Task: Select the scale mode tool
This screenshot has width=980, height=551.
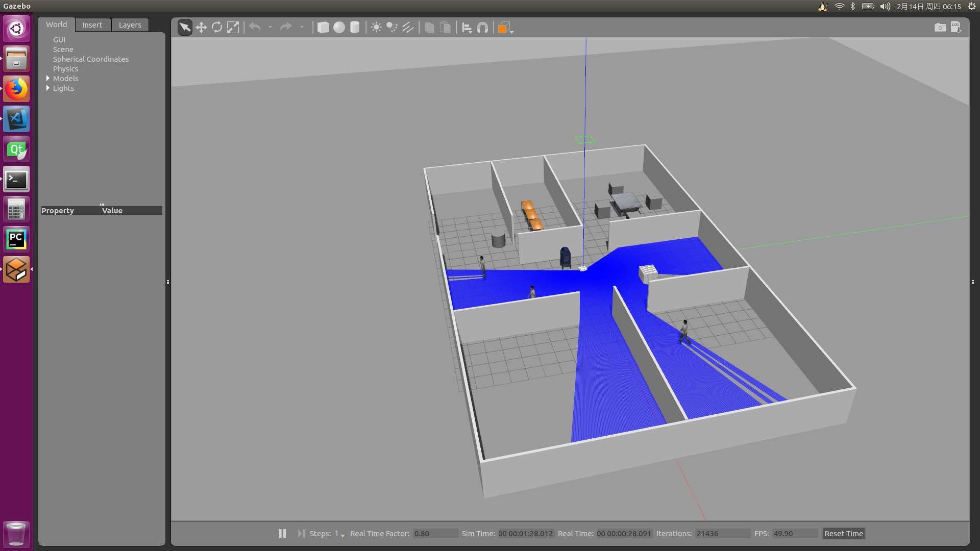Action: 233,28
